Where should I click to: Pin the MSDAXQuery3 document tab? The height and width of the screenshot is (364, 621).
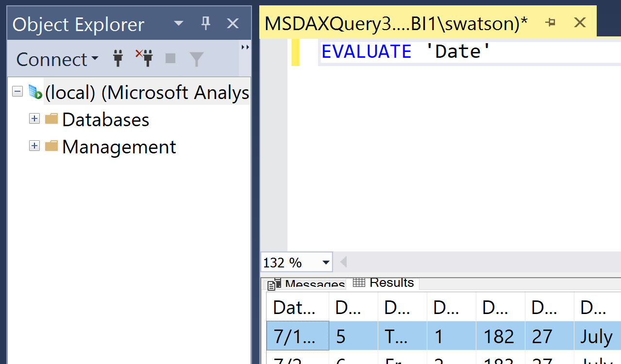(x=550, y=22)
